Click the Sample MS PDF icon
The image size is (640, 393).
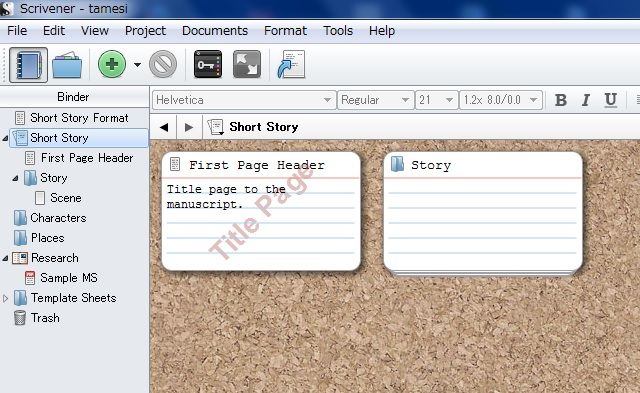coord(30,278)
